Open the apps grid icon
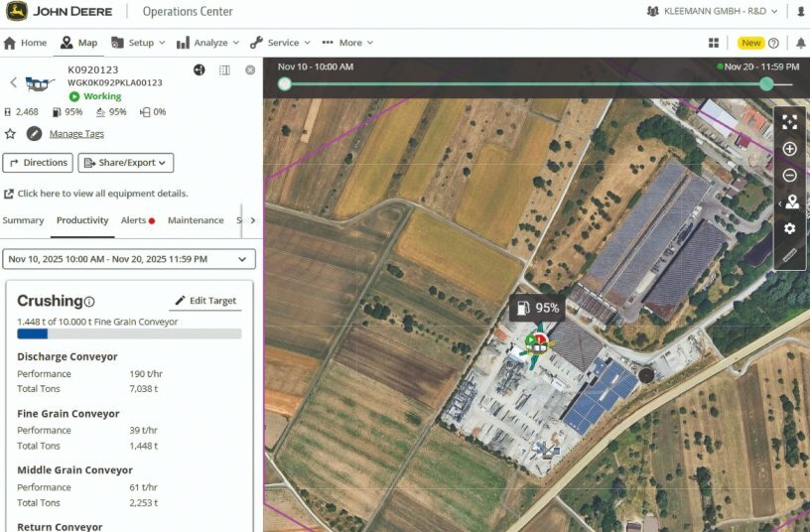The width and height of the screenshot is (810, 532). (x=714, y=43)
